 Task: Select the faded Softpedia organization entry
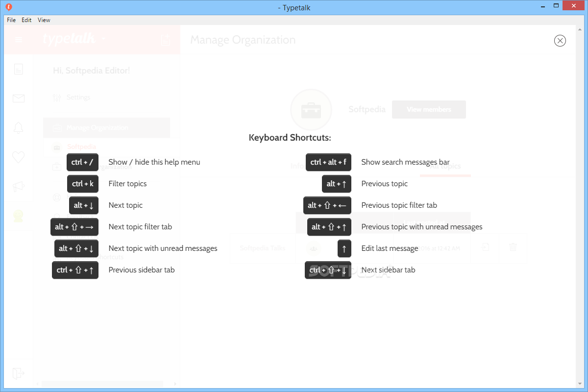(81, 147)
